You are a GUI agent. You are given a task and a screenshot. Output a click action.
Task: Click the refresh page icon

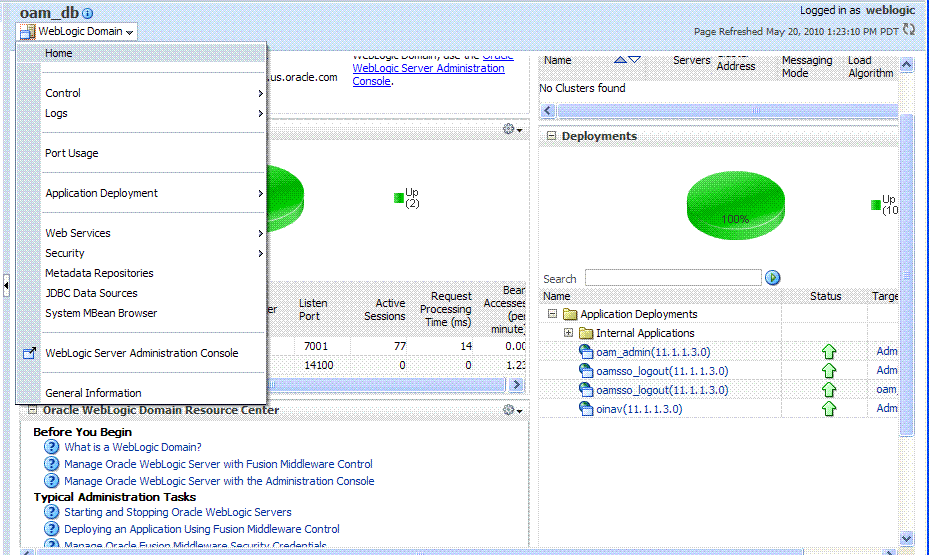point(909,29)
